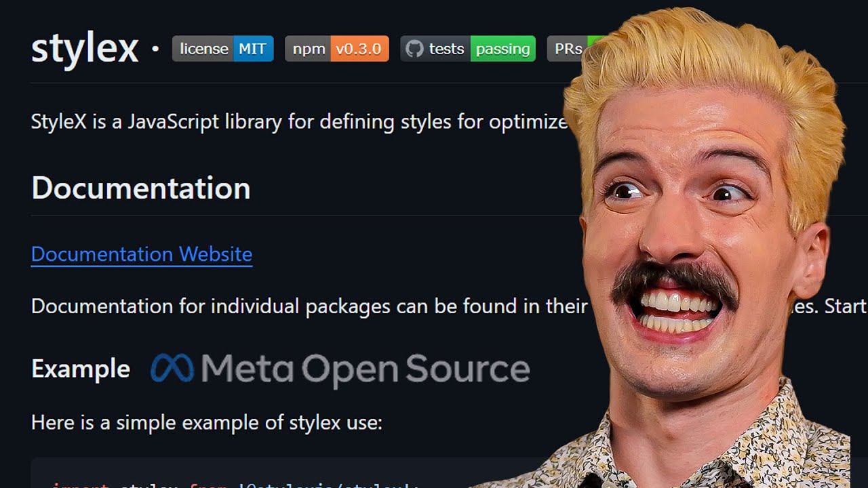
Task: Click the Example heading
Action: click(x=81, y=369)
